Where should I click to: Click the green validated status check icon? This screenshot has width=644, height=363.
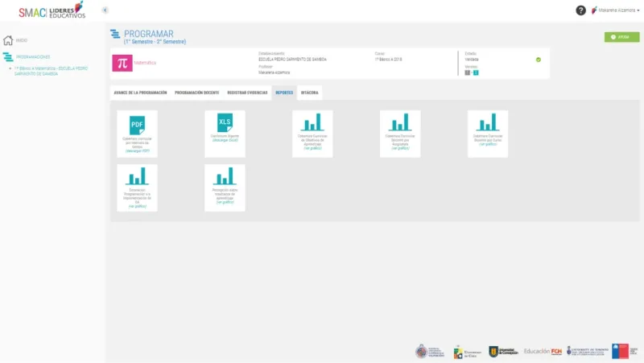(x=539, y=60)
